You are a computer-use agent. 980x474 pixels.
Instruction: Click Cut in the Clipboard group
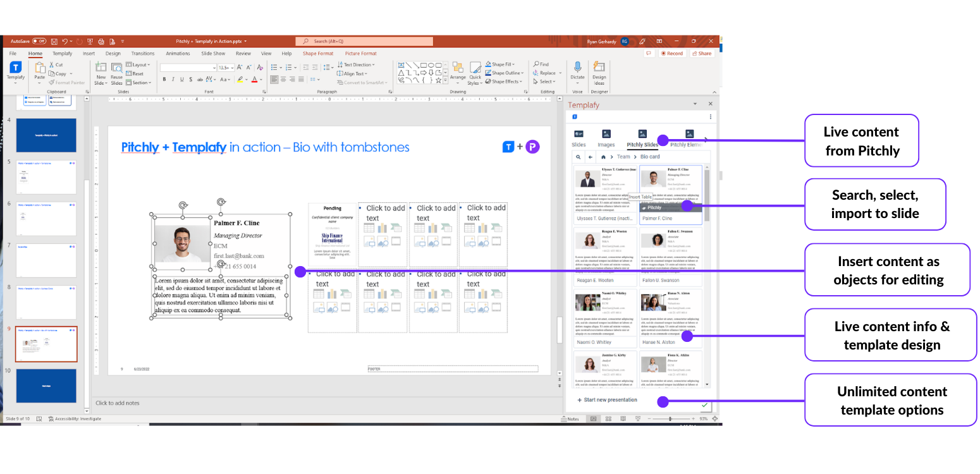click(x=56, y=64)
